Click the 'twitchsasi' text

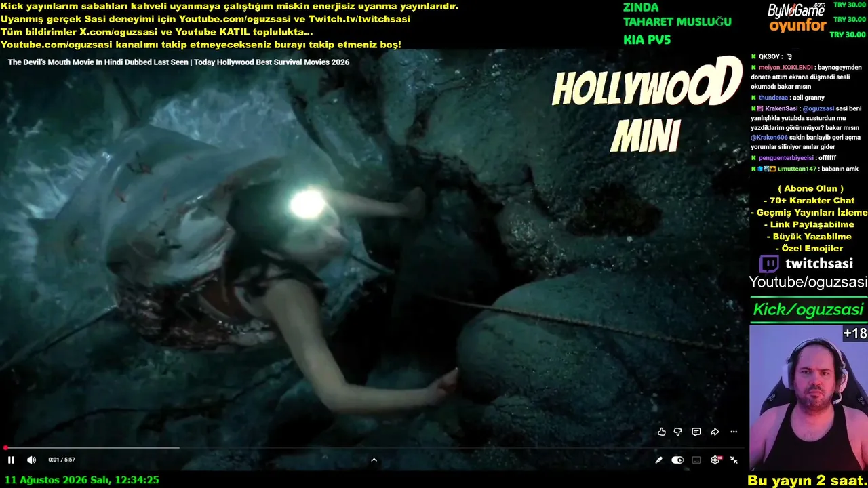[x=819, y=264]
